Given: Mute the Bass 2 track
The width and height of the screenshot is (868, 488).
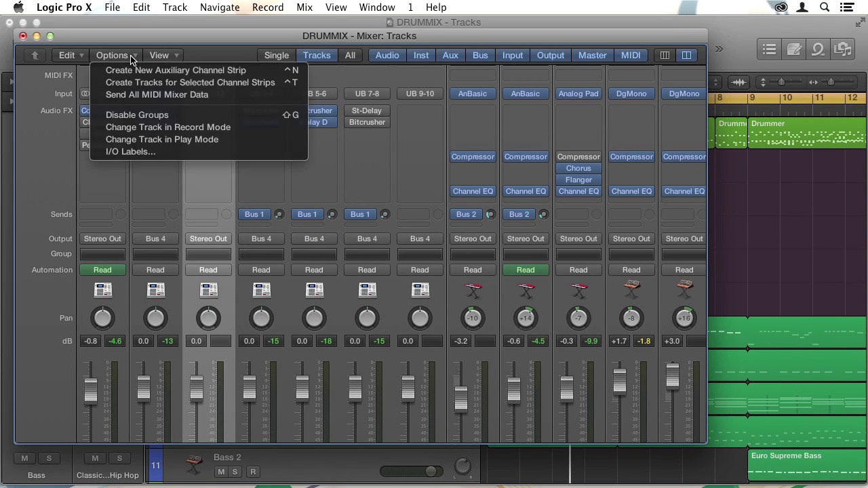Looking at the screenshot, I should coord(220,472).
